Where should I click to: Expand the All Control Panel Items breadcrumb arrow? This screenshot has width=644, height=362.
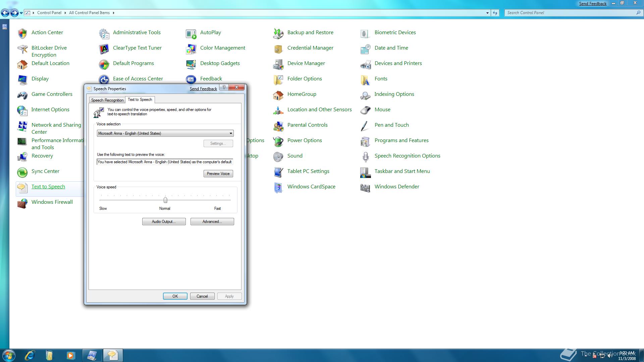tap(113, 13)
